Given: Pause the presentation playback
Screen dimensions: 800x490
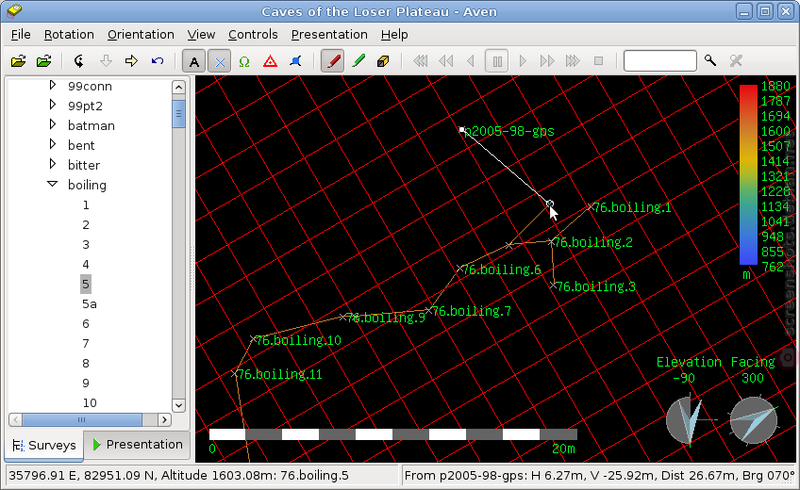Looking at the screenshot, I should tap(497, 62).
